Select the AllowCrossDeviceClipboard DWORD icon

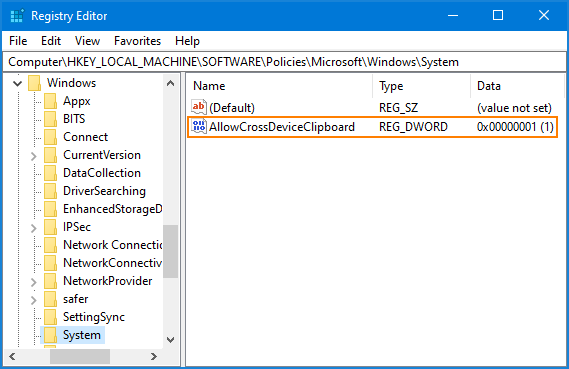pyautogui.click(x=199, y=127)
